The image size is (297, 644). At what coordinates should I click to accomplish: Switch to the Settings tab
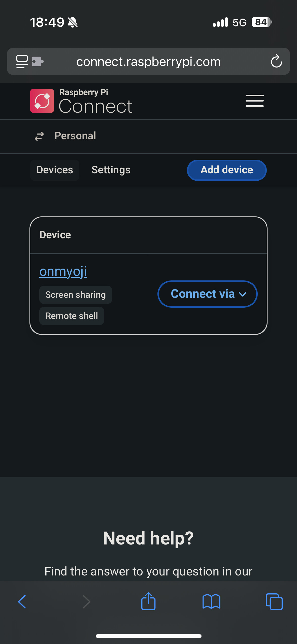pyautogui.click(x=111, y=170)
